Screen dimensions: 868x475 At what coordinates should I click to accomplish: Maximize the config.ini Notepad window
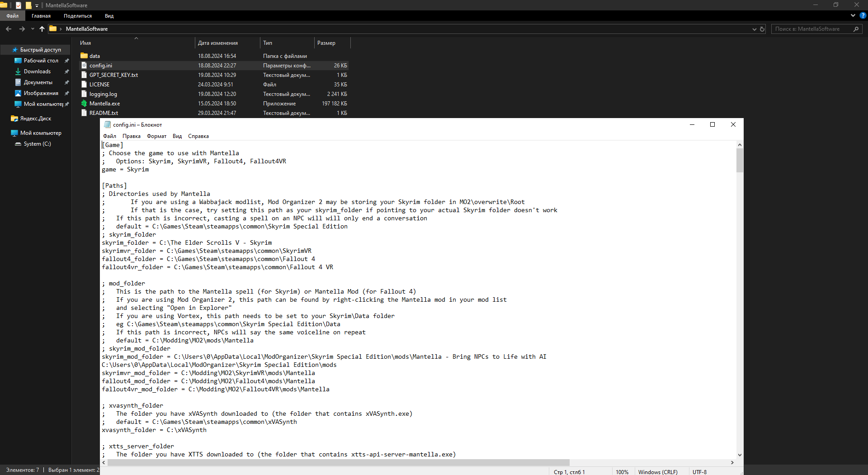[x=712, y=125]
